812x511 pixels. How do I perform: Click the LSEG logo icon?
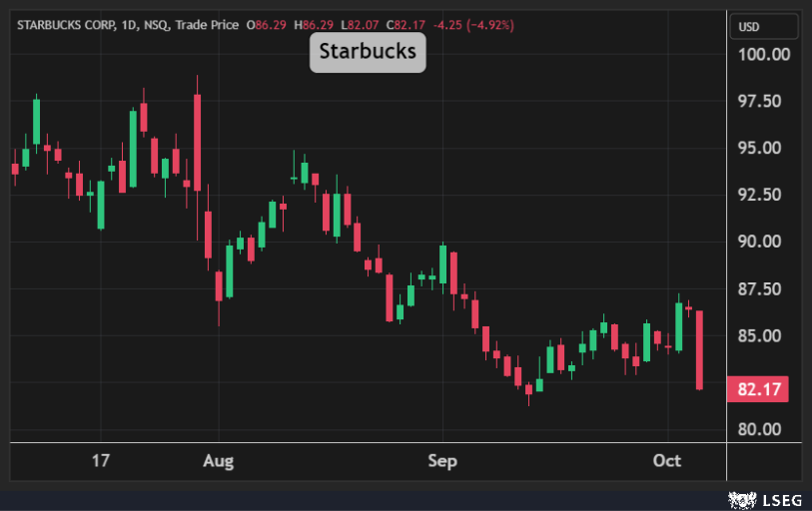740,498
